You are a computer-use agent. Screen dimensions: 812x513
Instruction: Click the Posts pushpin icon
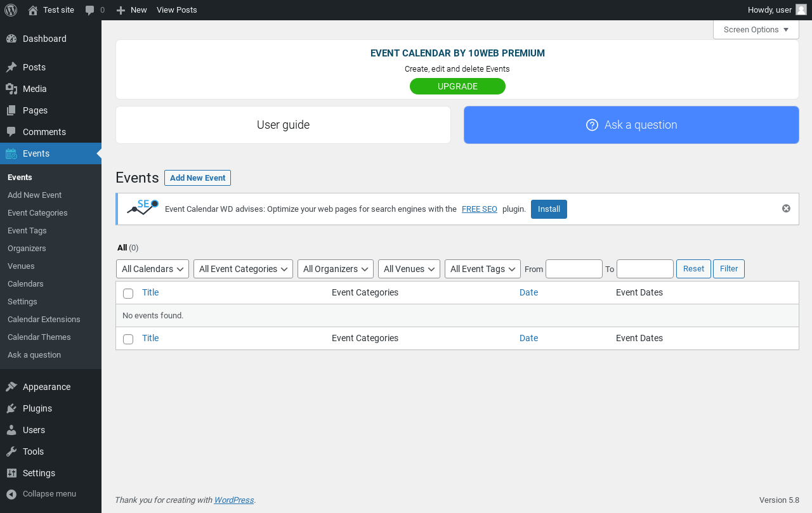(11, 67)
